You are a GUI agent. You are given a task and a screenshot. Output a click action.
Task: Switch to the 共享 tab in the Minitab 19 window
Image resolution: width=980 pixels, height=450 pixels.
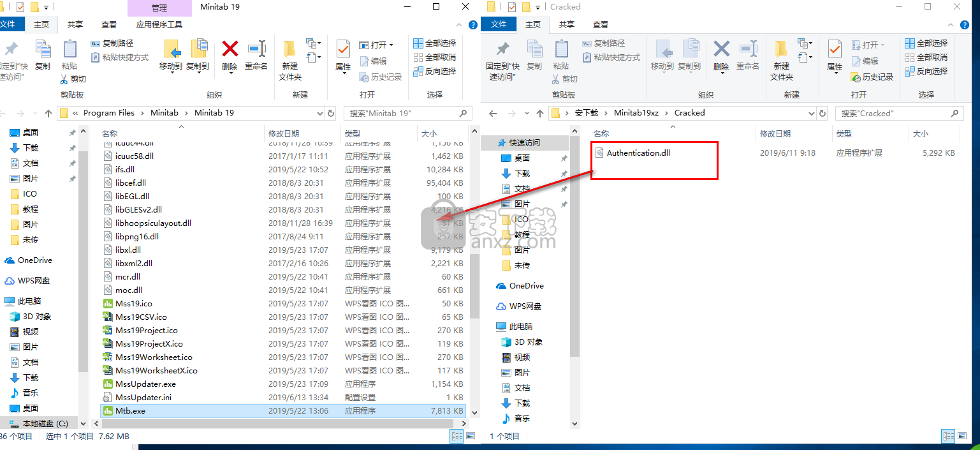coord(75,25)
